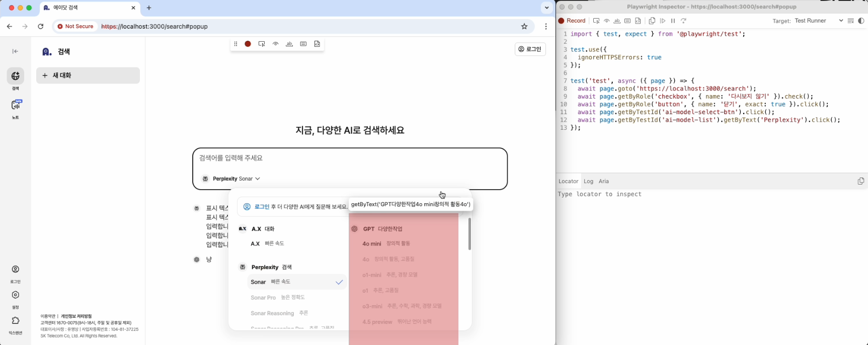Click the Type locator to inspect field
The width and height of the screenshot is (868, 345).
click(712, 195)
